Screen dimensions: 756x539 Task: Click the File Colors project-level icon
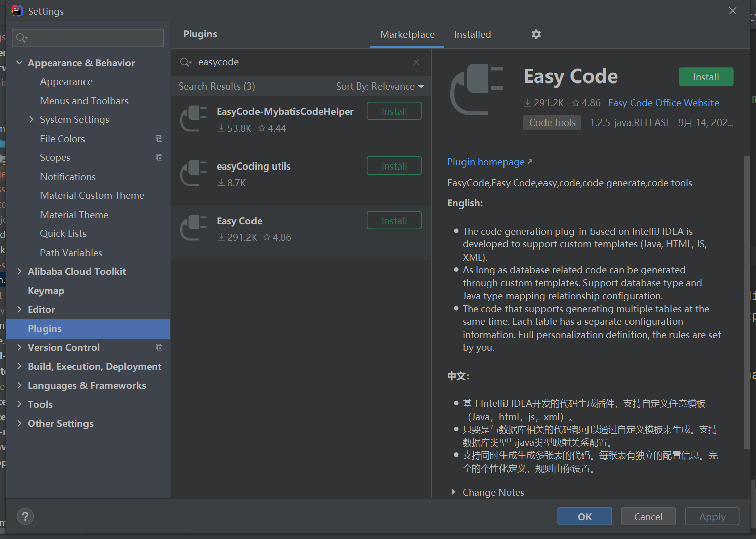point(159,139)
